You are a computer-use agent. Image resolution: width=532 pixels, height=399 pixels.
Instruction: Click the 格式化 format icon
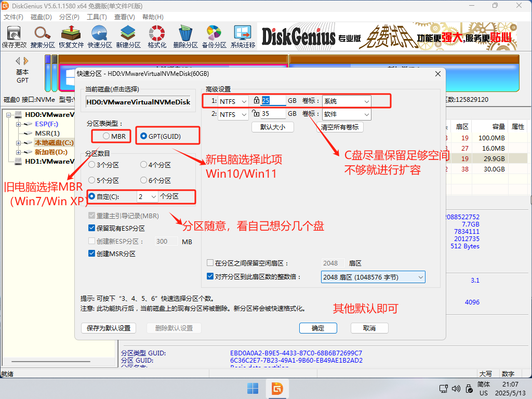157,37
